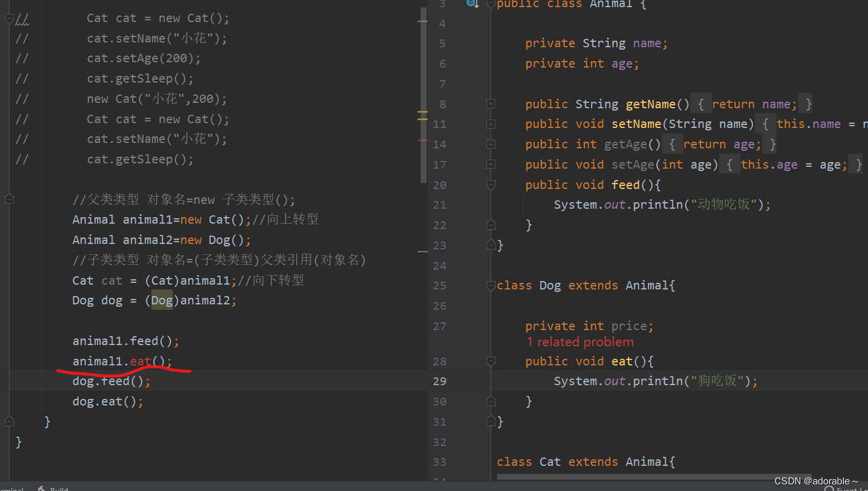Click 'dog.feed();' statement
Image resolution: width=868 pixels, height=491 pixels.
pyautogui.click(x=112, y=381)
